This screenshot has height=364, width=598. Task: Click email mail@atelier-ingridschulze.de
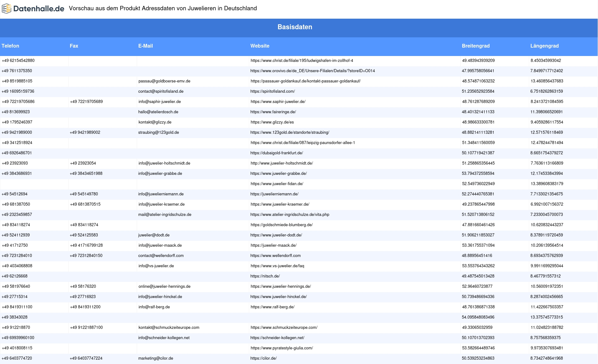(x=165, y=215)
